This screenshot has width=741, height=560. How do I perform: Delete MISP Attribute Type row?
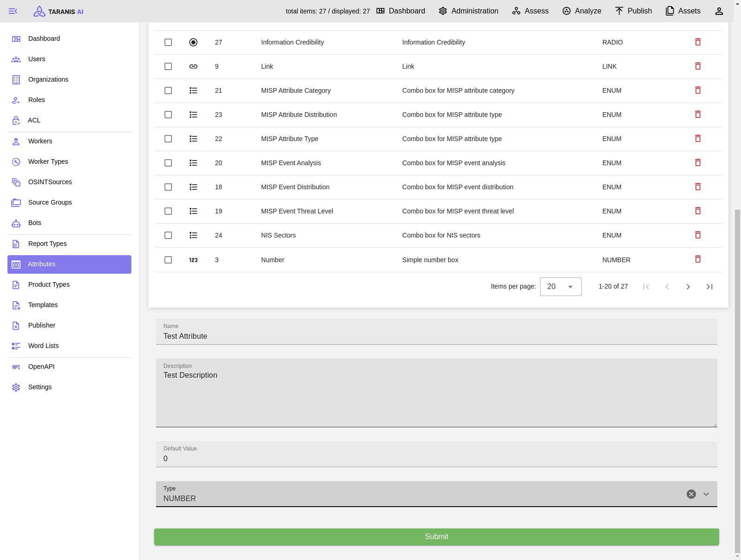pyautogui.click(x=697, y=139)
